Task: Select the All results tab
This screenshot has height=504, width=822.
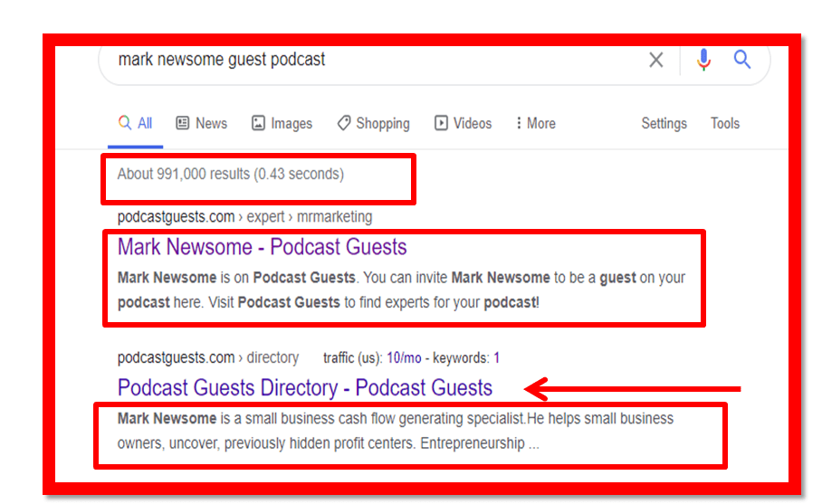Action: tap(136, 123)
